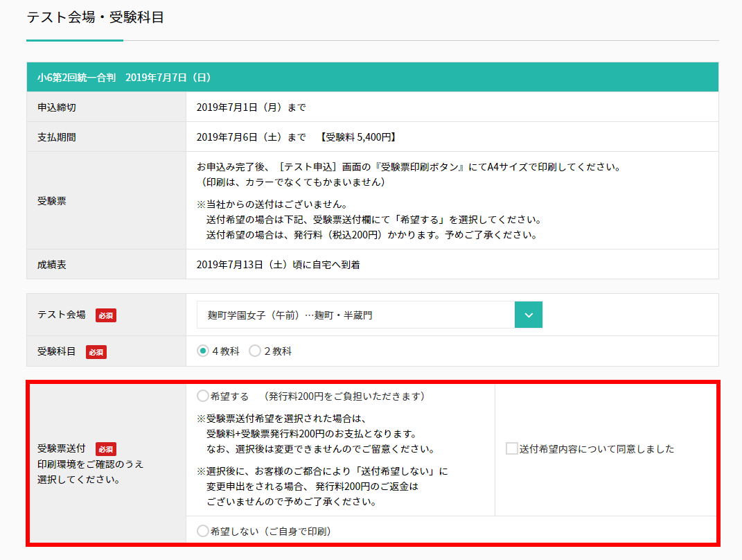This screenshot has height=560, width=742.
Task: Click the 小6第2回統一合判 teal header bar
Action: tap(372, 77)
